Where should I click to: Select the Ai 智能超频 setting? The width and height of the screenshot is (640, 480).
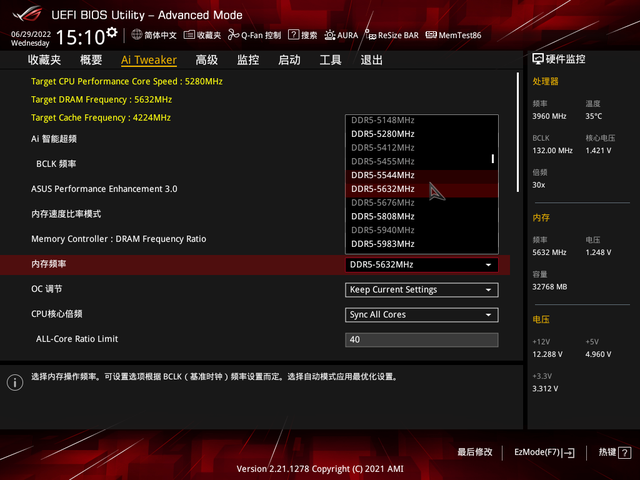click(x=54, y=139)
